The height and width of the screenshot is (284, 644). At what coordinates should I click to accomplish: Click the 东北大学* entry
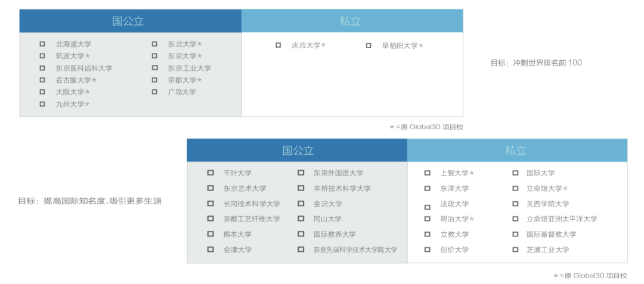point(185,44)
